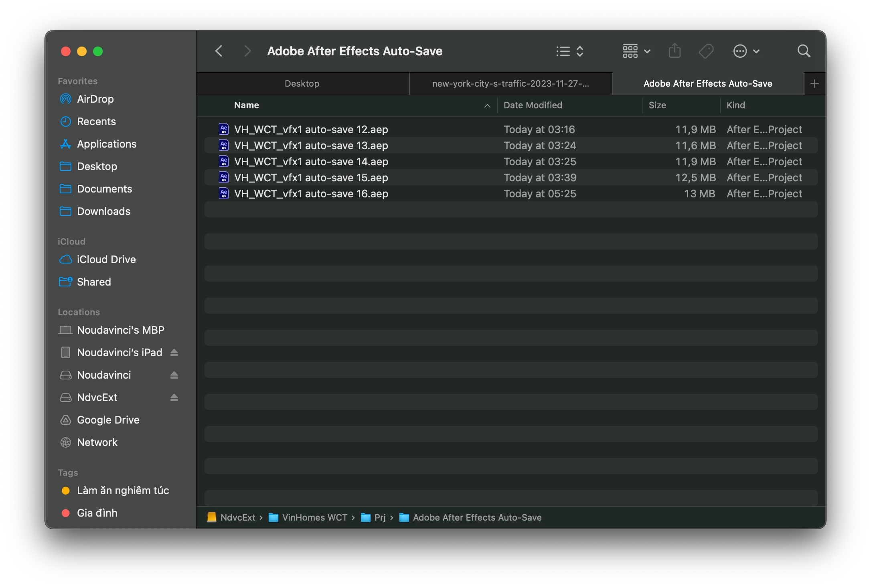Click the Share toolbar icon
The height and width of the screenshot is (588, 871).
[x=675, y=51]
